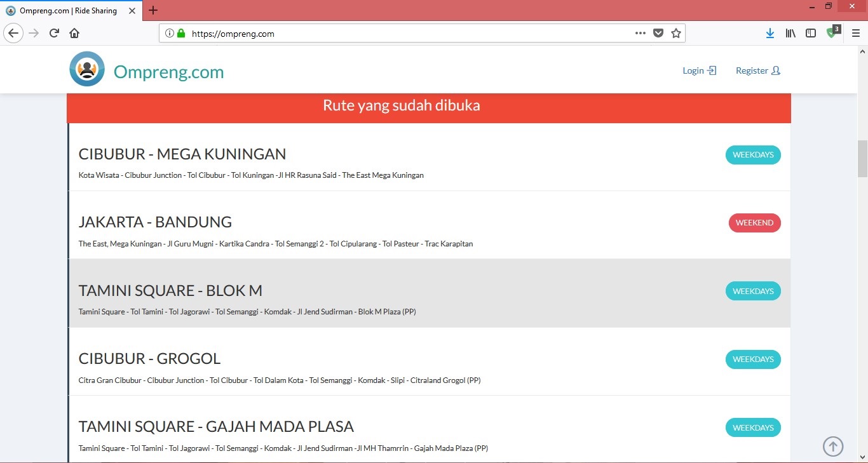Open the downloads arrow icon
This screenshot has width=868, height=463.
pyautogui.click(x=770, y=33)
